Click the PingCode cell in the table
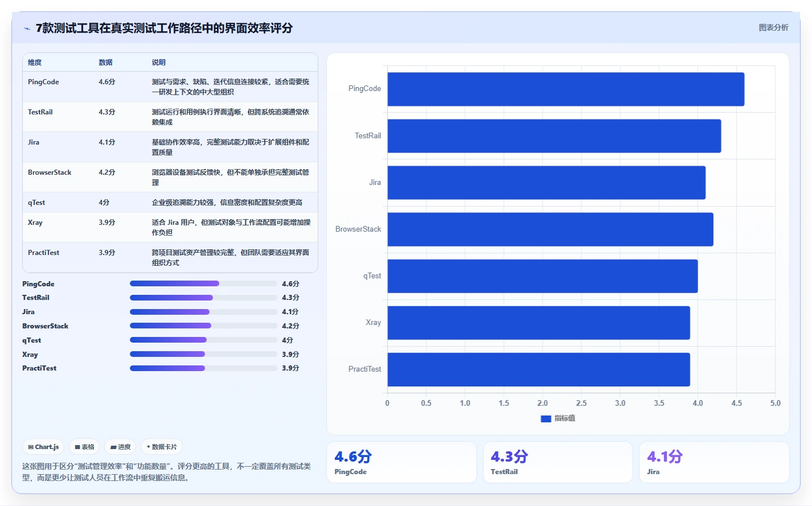 coord(43,82)
